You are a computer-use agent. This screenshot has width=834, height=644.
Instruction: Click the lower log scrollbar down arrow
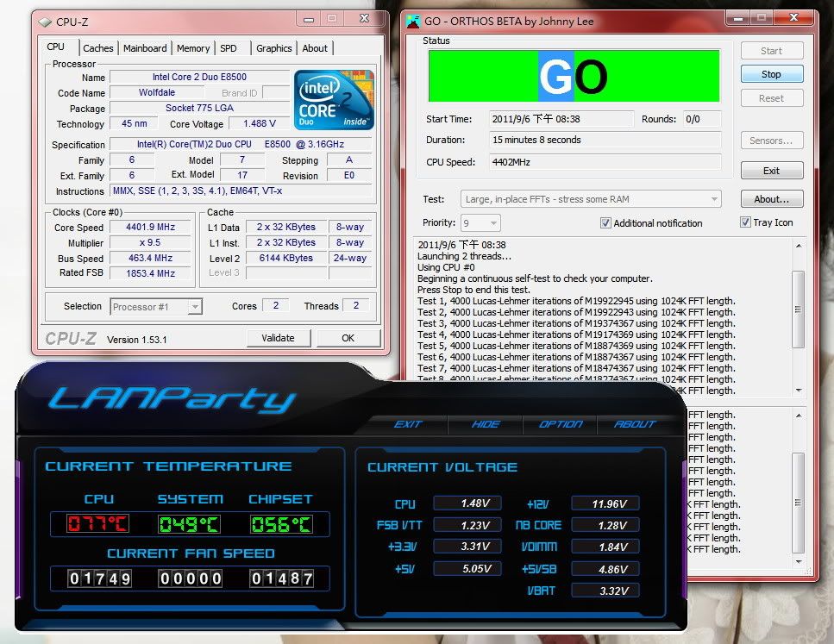pyautogui.click(x=799, y=561)
